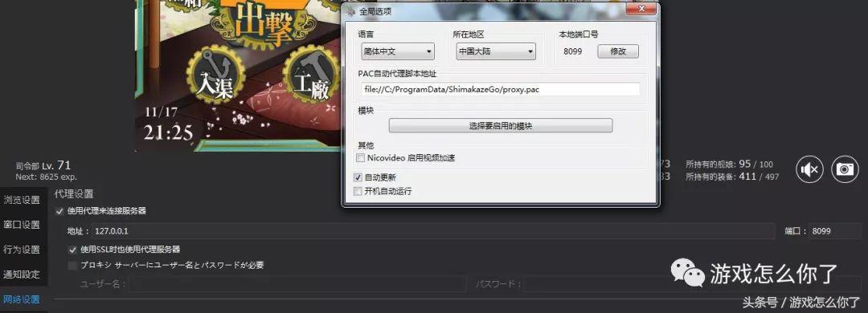Click the game clock 21:25
Screen dimensions: 868x313
pos(168,132)
